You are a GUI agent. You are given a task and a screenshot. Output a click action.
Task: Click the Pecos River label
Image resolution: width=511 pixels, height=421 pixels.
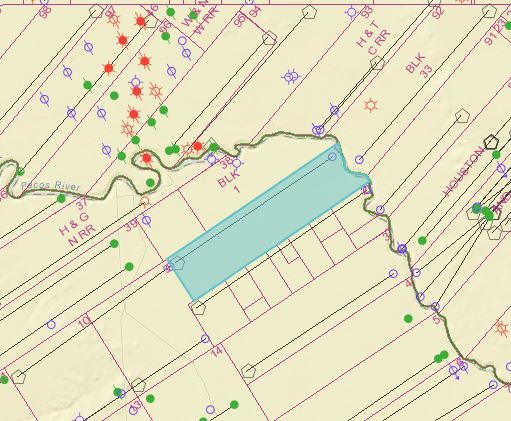pyautogui.click(x=50, y=186)
